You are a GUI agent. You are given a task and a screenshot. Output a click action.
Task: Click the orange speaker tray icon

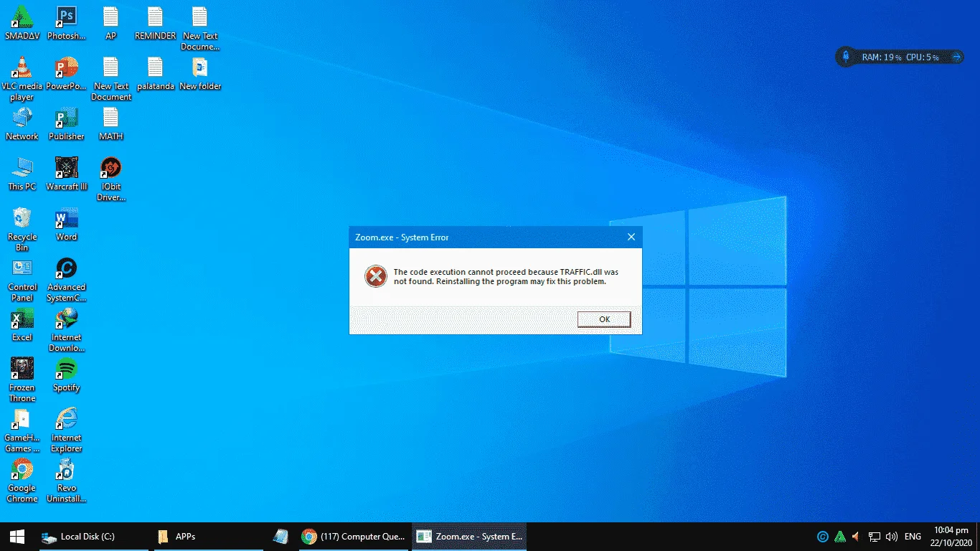click(x=856, y=537)
